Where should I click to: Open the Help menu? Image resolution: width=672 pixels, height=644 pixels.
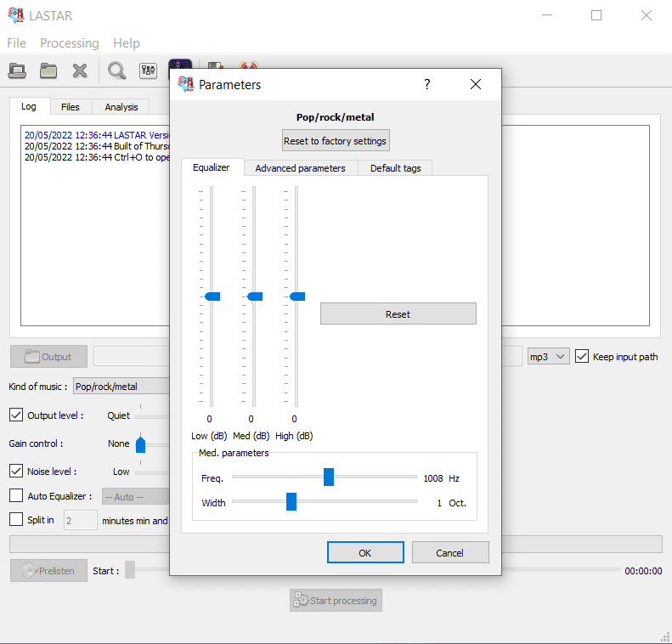(x=127, y=43)
